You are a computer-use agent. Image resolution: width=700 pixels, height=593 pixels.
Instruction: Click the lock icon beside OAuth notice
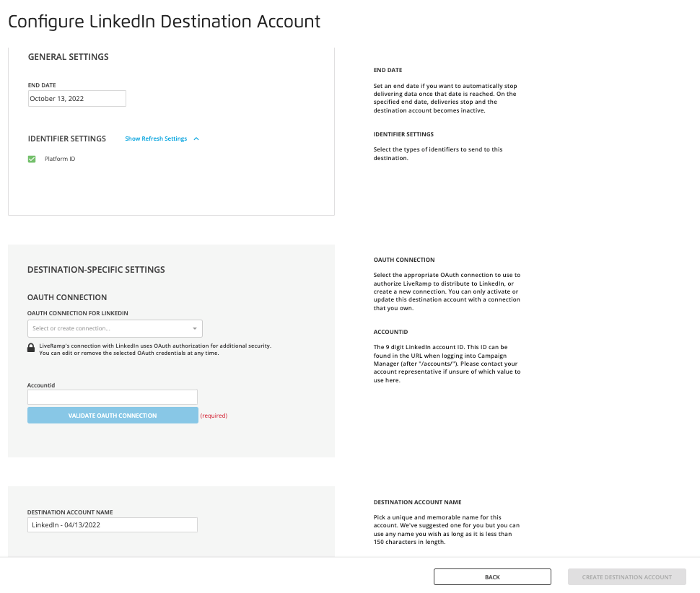click(31, 348)
